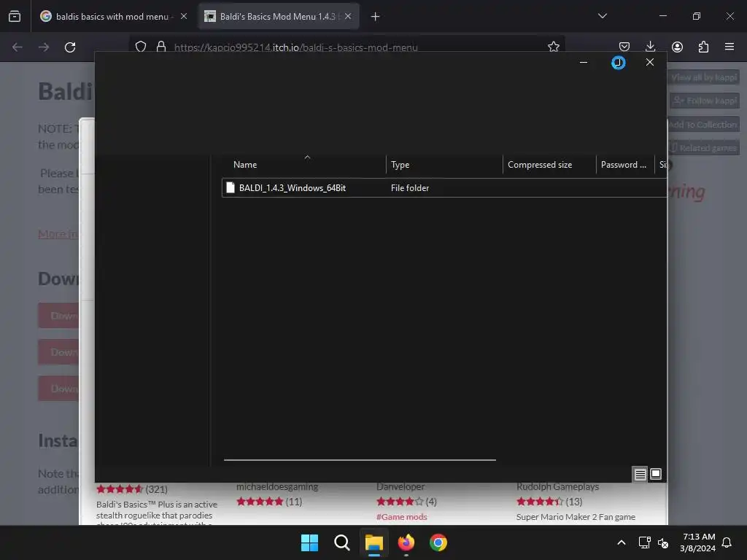
Task: Open notifications bell icon
Action: point(727,542)
